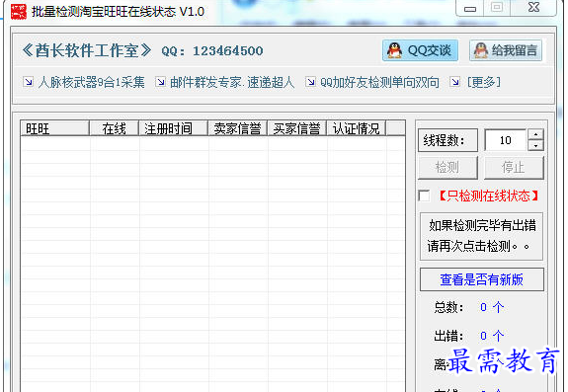Screen dimensions: 568x392
Task: Enable 只检测在线状态 checkbox
Action: click(424, 196)
